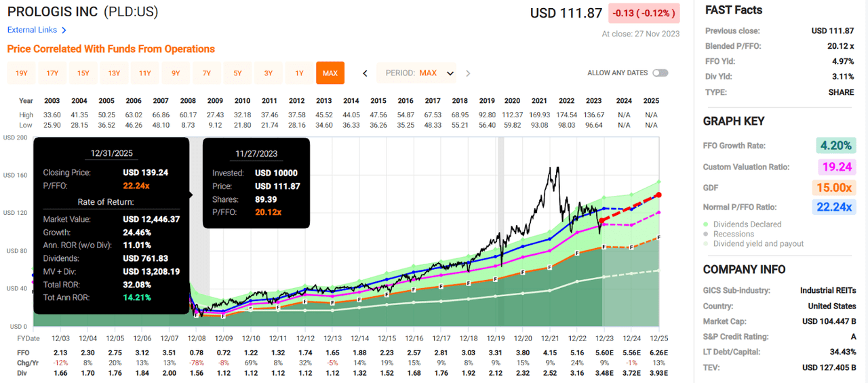Screen dimensions: 868x383
Task: Click Industrial REITs sub-industry value
Action: point(828,290)
